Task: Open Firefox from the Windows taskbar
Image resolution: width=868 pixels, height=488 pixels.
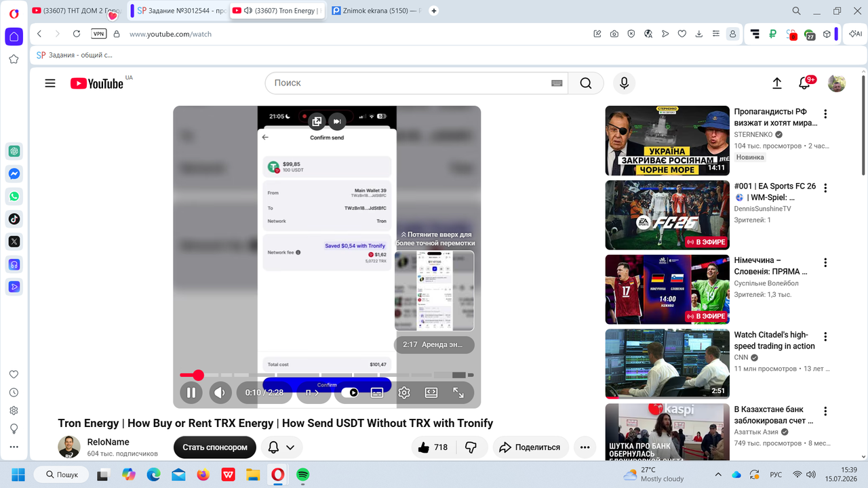Action: (x=203, y=474)
